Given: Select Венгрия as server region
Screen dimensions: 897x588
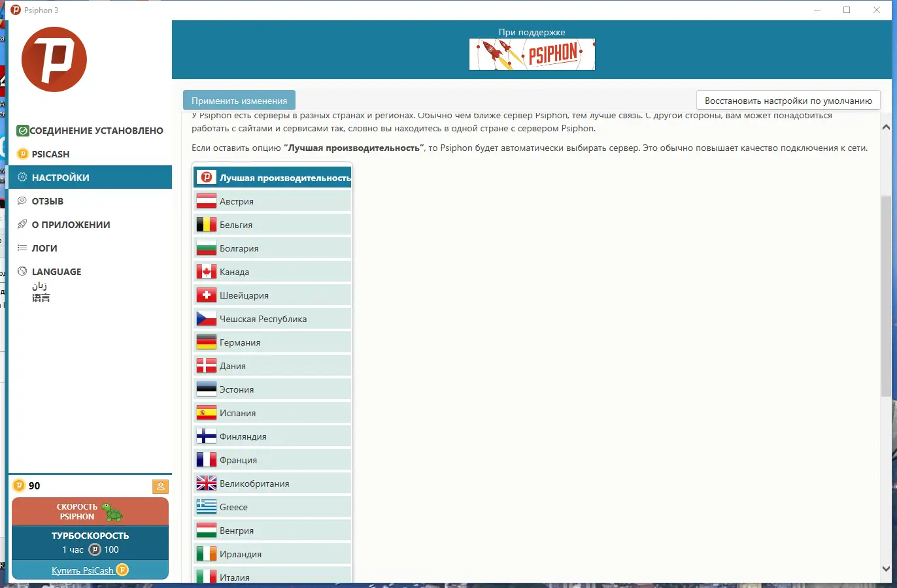Looking at the screenshot, I should (x=273, y=531).
